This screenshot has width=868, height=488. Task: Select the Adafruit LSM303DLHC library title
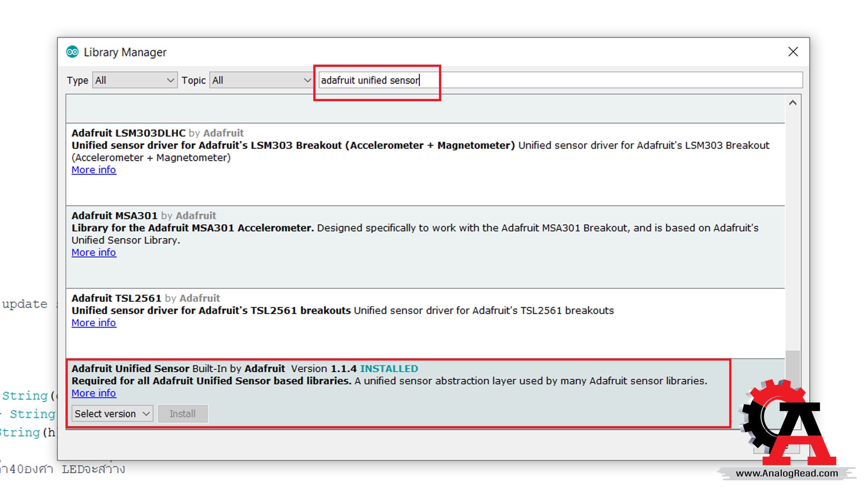click(128, 133)
